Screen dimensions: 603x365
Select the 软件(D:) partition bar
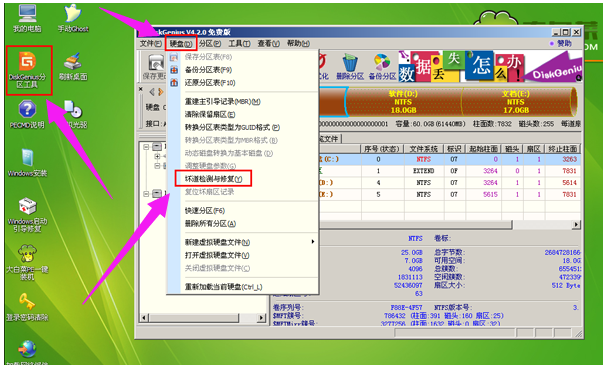(x=404, y=102)
